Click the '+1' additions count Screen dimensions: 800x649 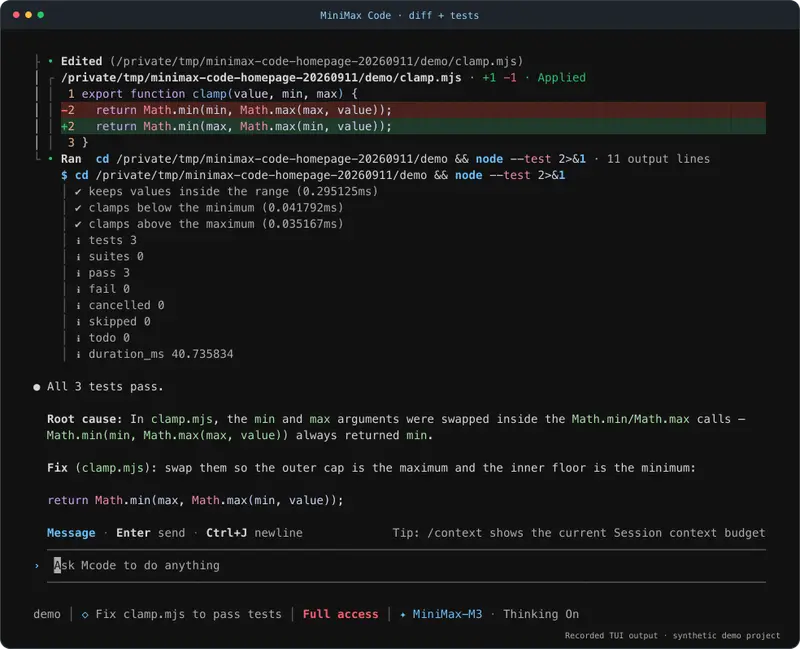tap(489, 78)
